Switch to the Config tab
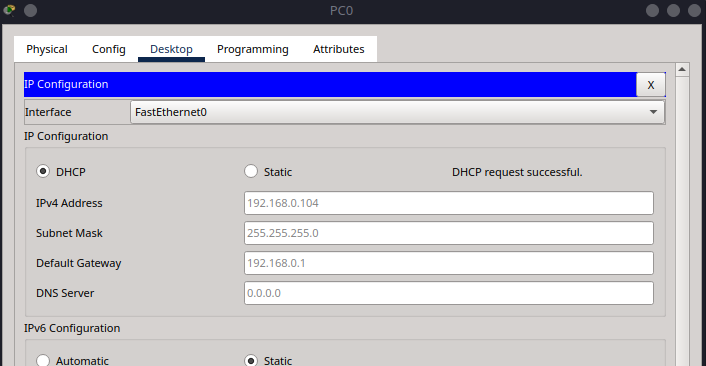The width and height of the screenshot is (706, 366). tap(109, 49)
